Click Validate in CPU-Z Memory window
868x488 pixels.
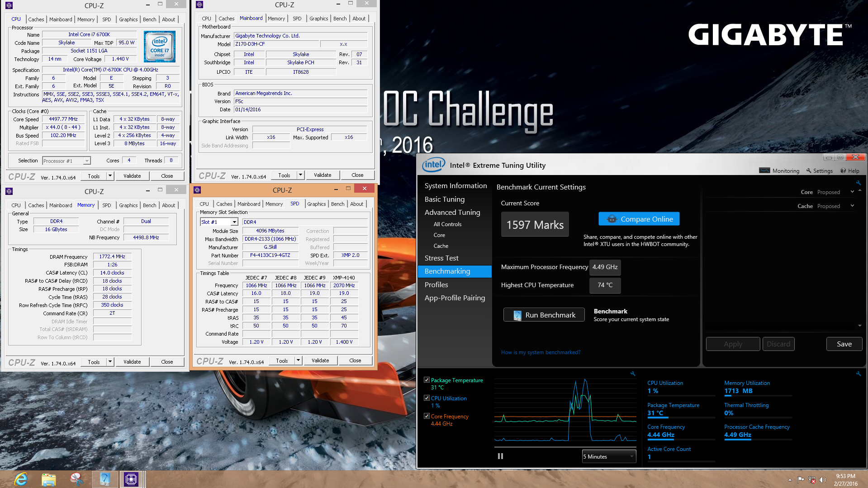click(132, 362)
